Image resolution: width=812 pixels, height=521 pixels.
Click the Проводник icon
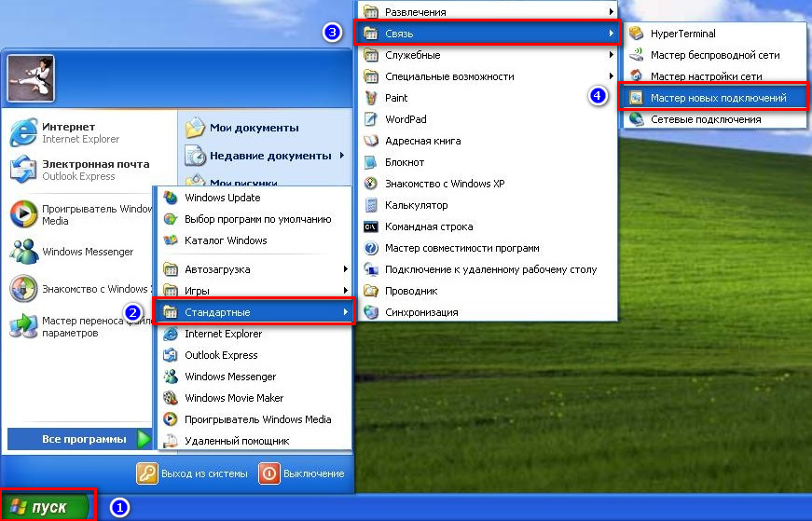(371, 291)
